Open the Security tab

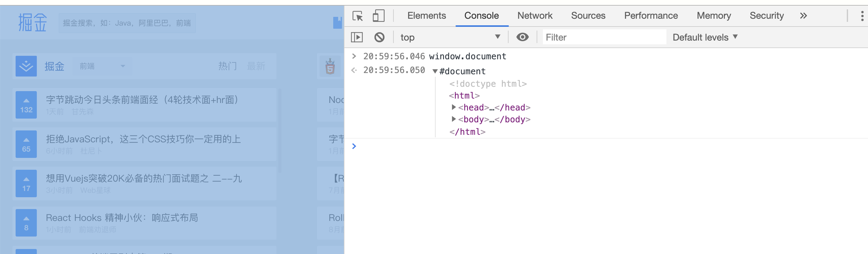point(767,16)
